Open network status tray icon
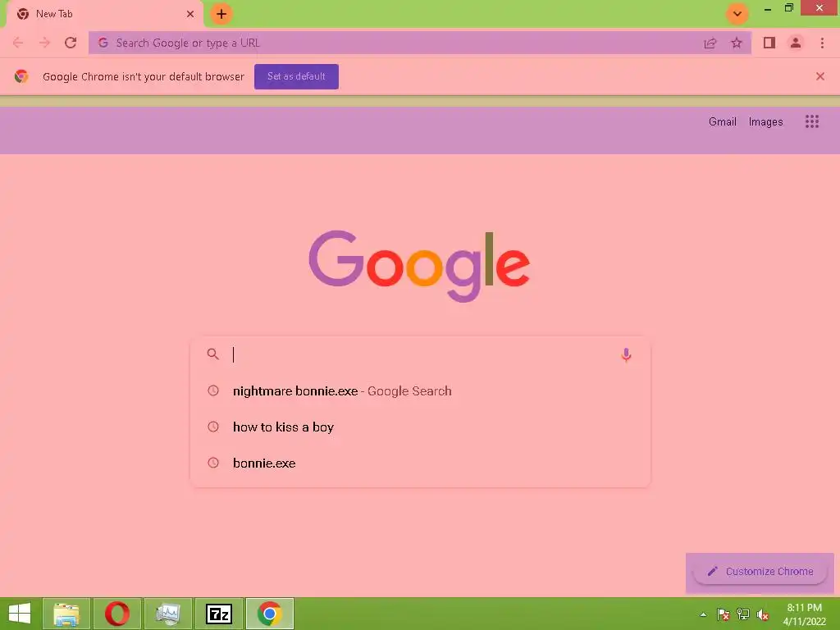The image size is (840, 630). 743,614
